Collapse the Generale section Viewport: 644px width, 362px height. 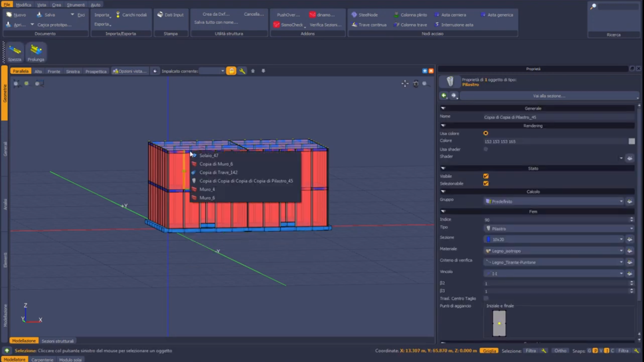coord(443,109)
